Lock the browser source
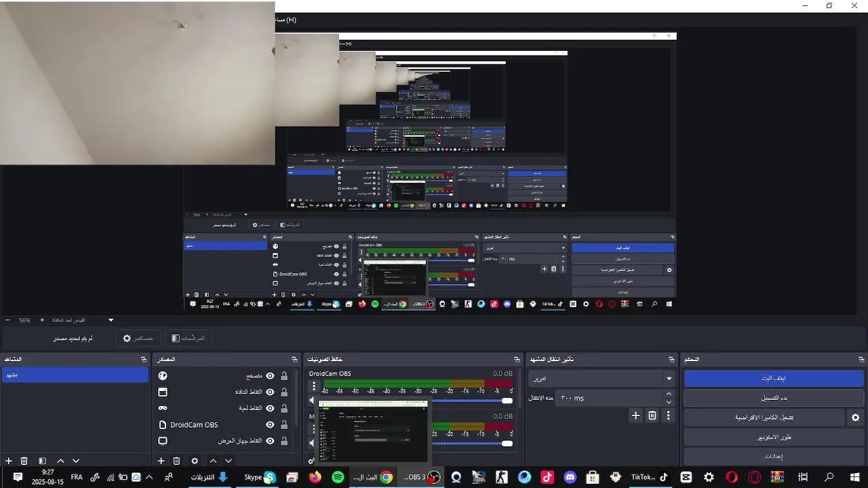Image resolution: width=868 pixels, height=488 pixels. tap(284, 375)
